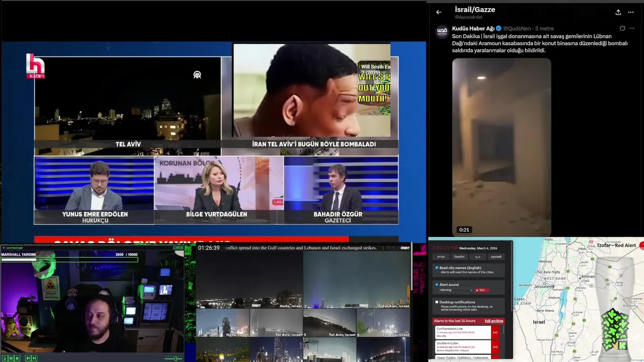The width and height of the screenshot is (644, 362).
Task: Switch Red Alert language to Hebrew
Action: [441, 257]
